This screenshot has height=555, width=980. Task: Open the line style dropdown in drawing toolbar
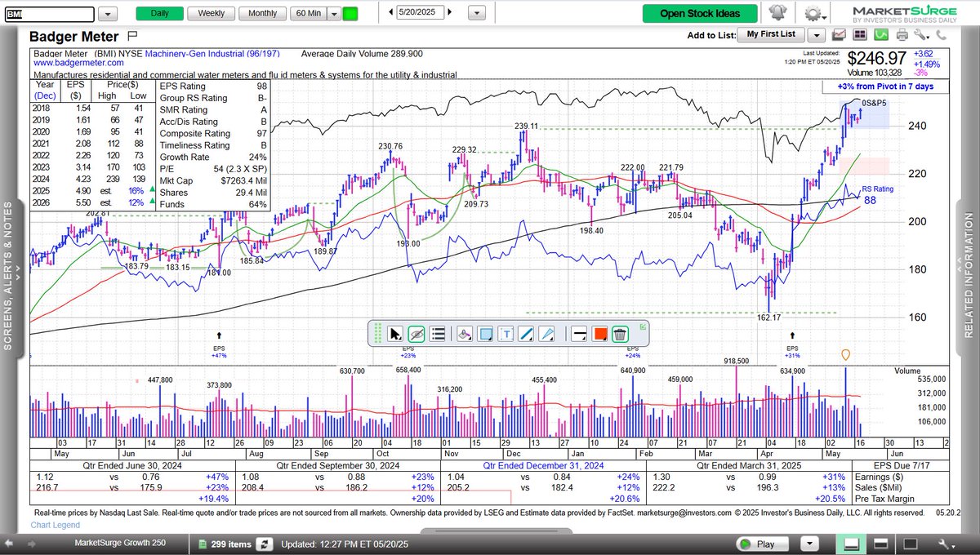[x=579, y=333]
